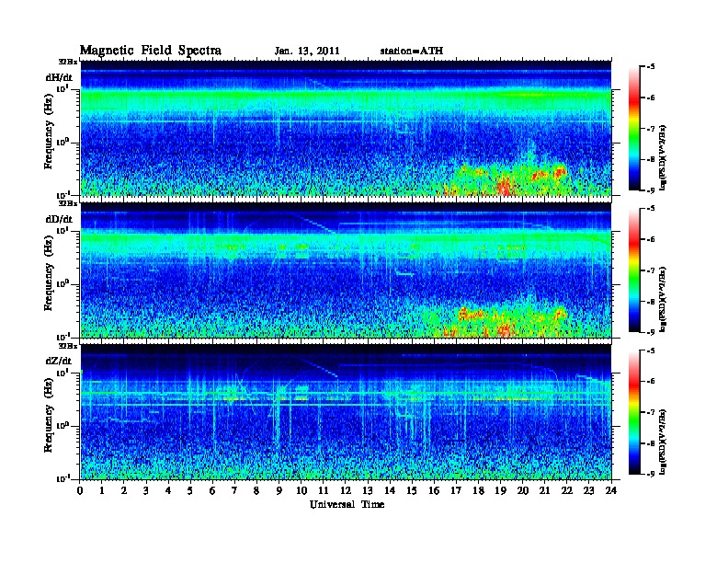Click hour tick label '12' on the time axis
The image size is (728, 563).
346,490
